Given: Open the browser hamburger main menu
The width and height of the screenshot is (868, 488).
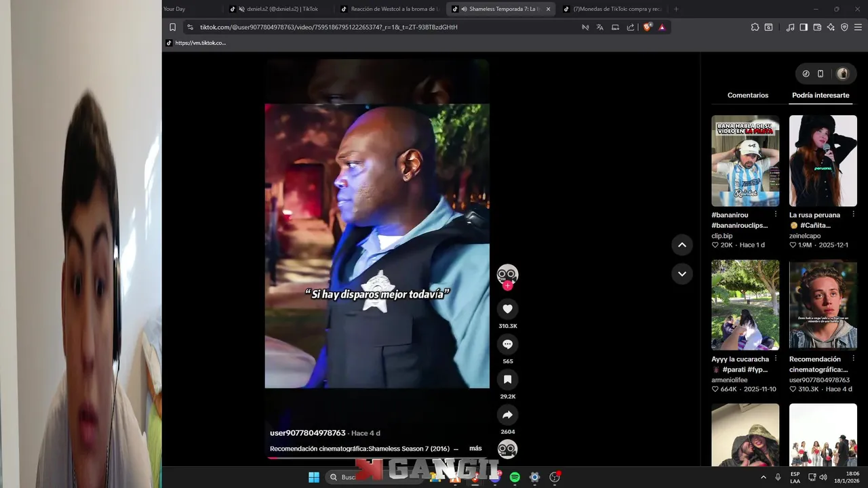Looking at the screenshot, I should (858, 27).
